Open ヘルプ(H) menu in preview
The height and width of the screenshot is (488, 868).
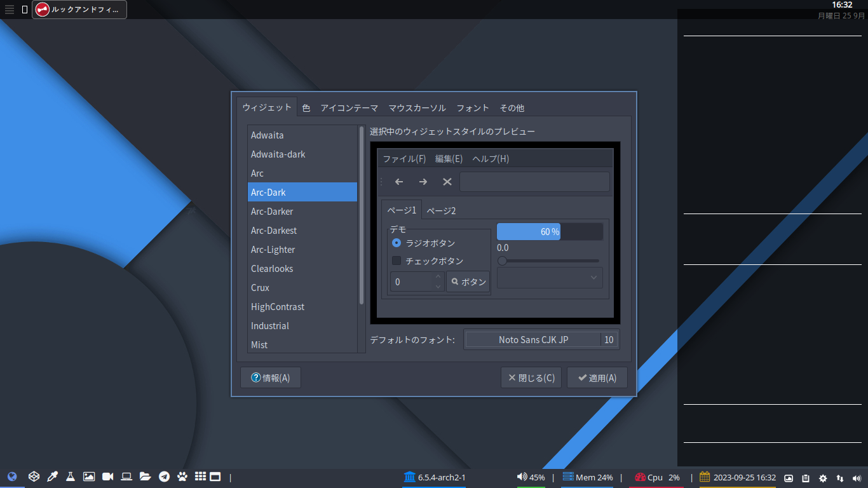(491, 159)
